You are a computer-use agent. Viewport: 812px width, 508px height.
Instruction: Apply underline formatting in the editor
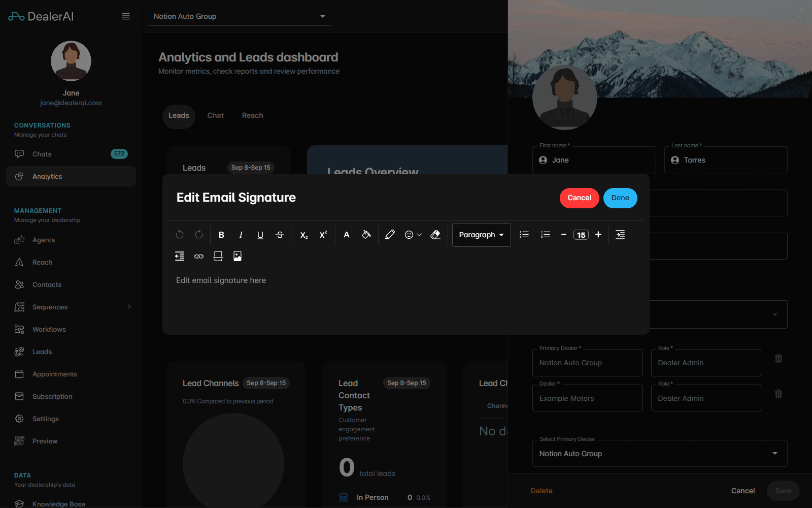[260, 235]
